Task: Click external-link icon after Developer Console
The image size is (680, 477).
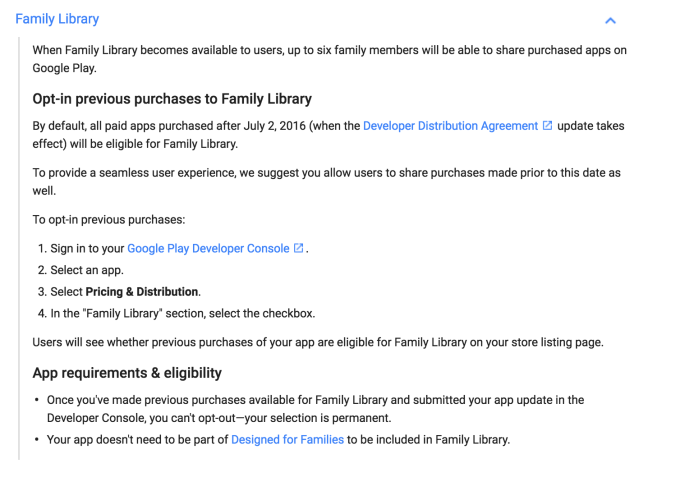Action: click(299, 248)
